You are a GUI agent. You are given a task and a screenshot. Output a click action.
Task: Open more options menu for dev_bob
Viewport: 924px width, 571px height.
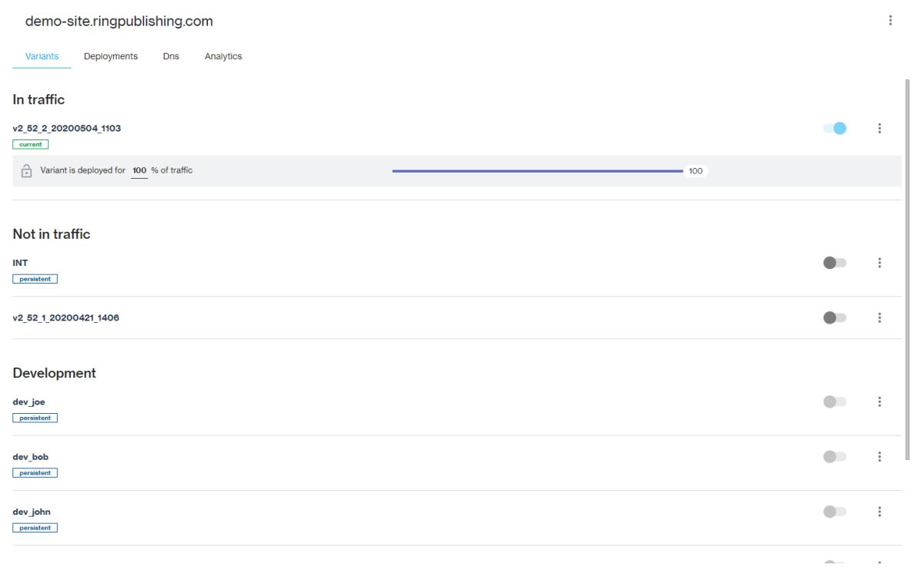880,457
